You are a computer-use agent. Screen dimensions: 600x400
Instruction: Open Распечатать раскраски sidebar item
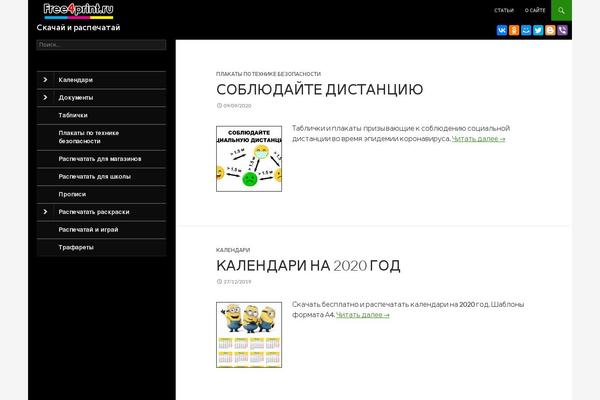[94, 212]
